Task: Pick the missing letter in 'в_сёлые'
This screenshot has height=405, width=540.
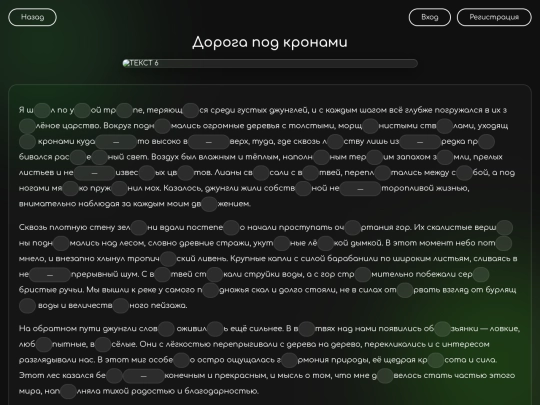Action: coord(103,344)
